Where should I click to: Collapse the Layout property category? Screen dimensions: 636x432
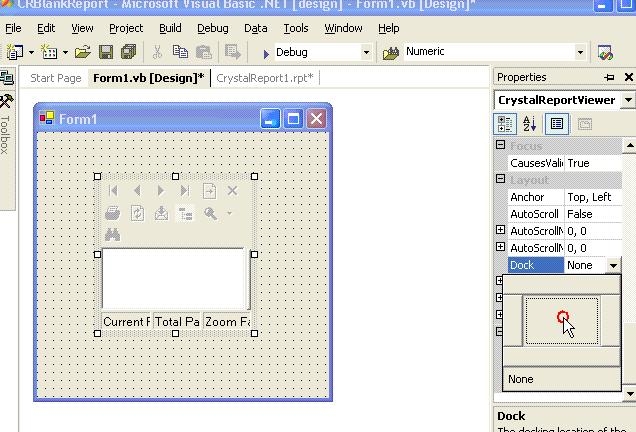click(x=501, y=180)
